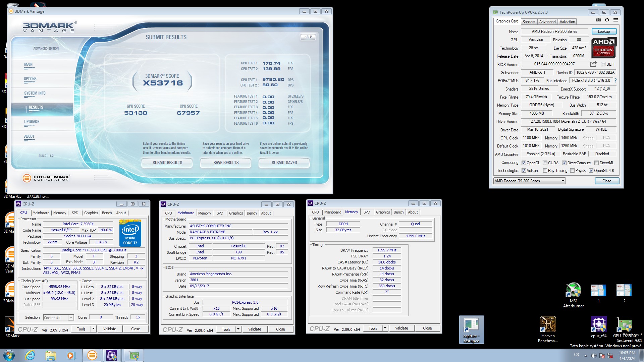Toggle DirectML checkbox
The height and width of the screenshot is (362, 644).
596,163
